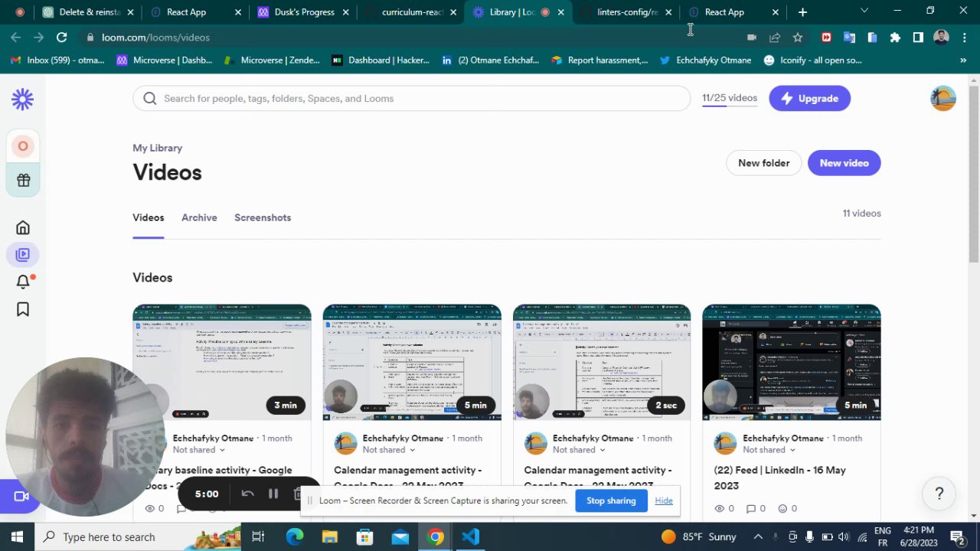Toggle Chrome side panel icon
The width and height of the screenshot is (980, 551).
(x=918, y=37)
